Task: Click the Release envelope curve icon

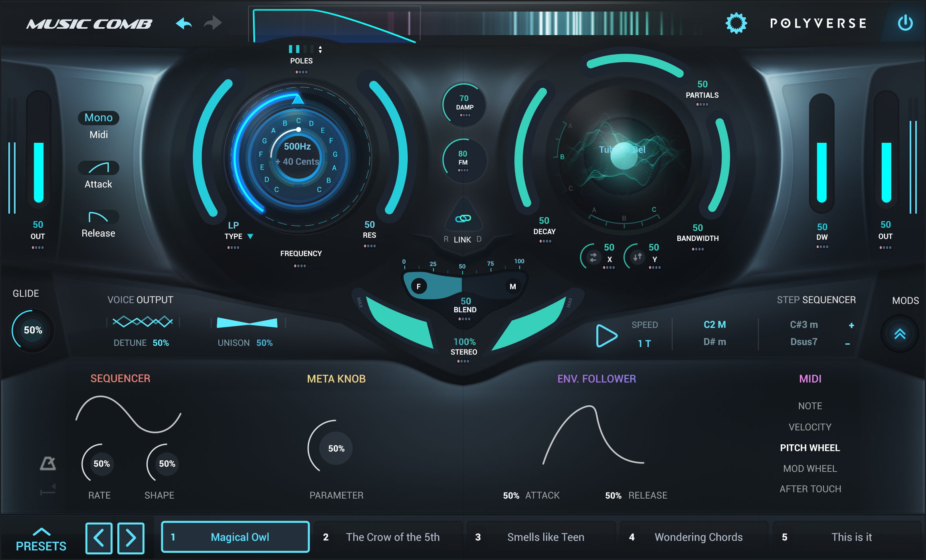Action: [98, 217]
